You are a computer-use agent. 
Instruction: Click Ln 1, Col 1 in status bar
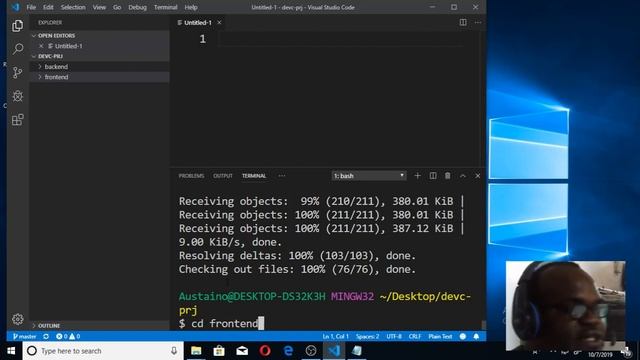coord(335,336)
